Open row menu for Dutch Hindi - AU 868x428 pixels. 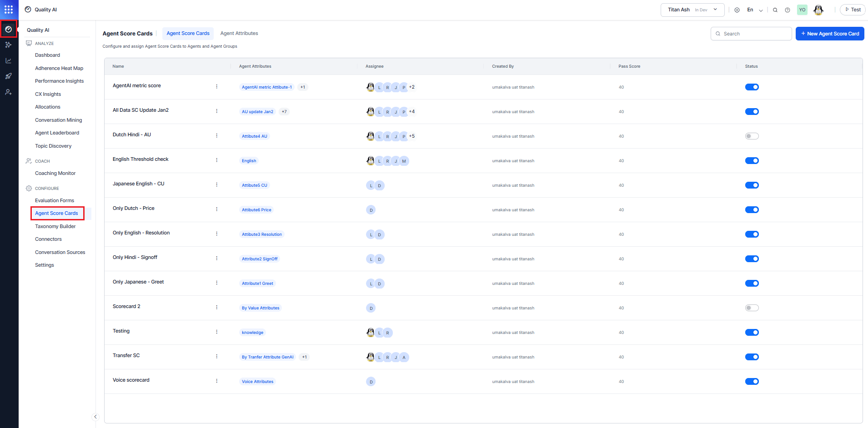coord(216,135)
